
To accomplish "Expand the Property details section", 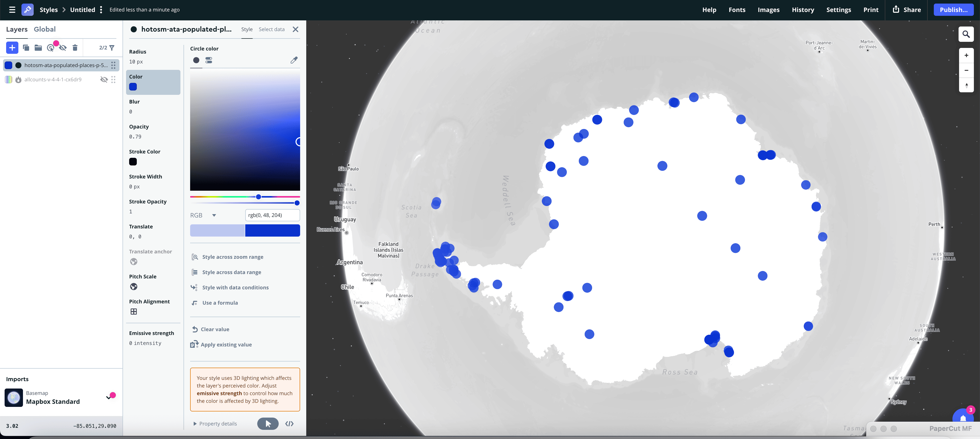I will pyautogui.click(x=215, y=423).
